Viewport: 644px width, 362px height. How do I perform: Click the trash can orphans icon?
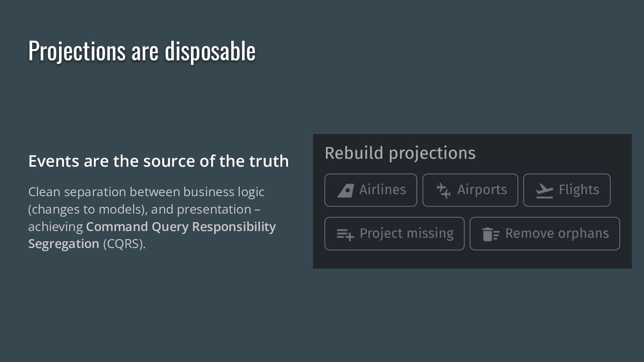(491, 234)
